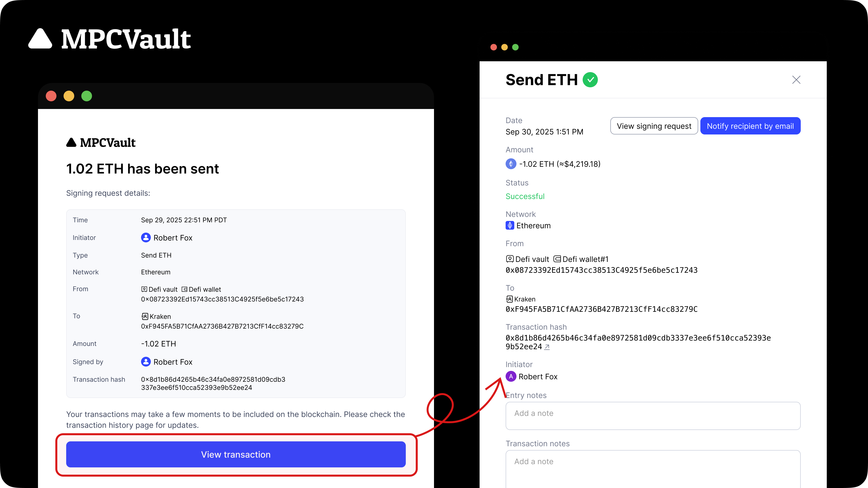Open transaction hash external link icon

(547, 347)
